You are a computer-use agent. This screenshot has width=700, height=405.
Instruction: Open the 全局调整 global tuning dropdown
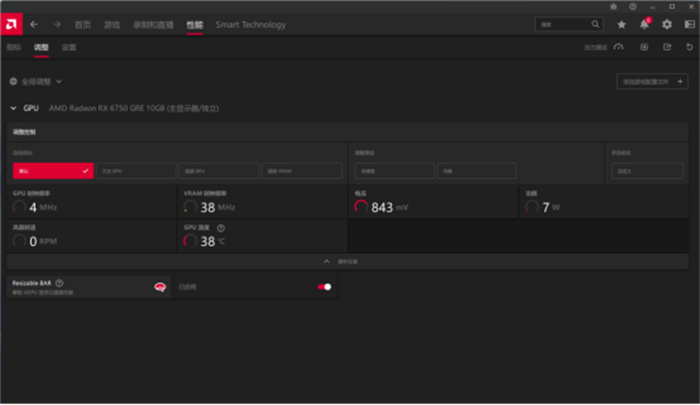tap(36, 82)
